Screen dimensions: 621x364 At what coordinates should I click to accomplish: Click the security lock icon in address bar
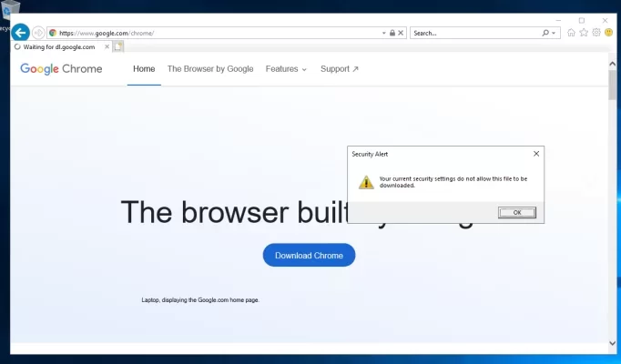(392, 33)
